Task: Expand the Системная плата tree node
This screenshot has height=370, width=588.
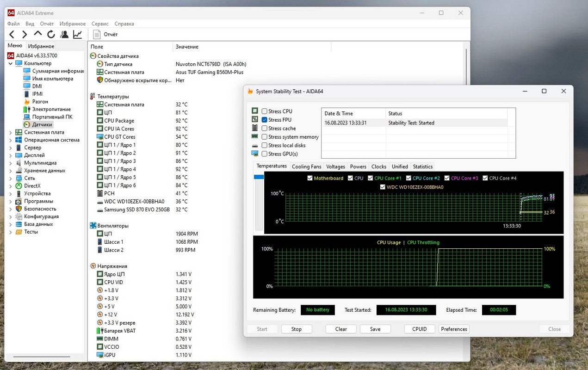Action: tap(11, 132)
